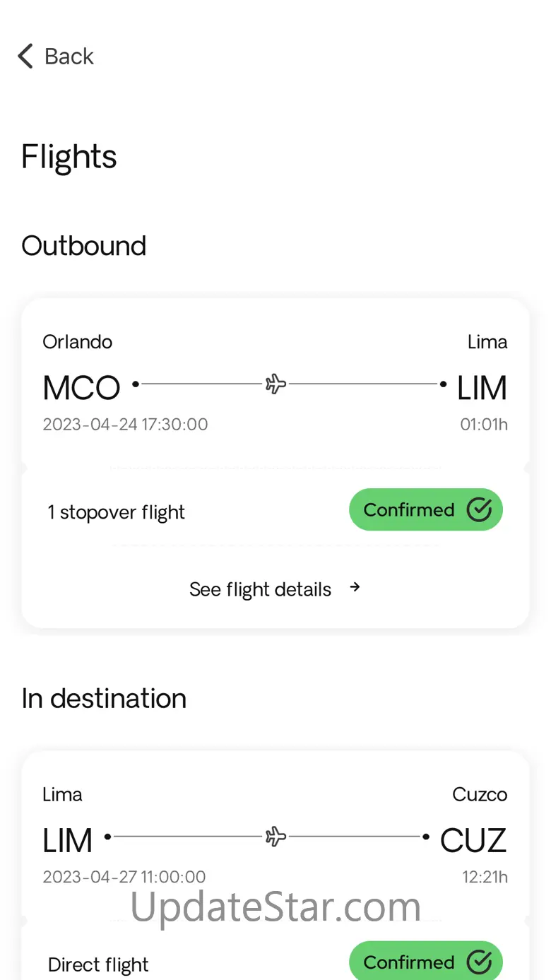Go back using the Back label
The height and width of the screenshot is (980, 551).
pyautogui.click(x=69, y=56)
